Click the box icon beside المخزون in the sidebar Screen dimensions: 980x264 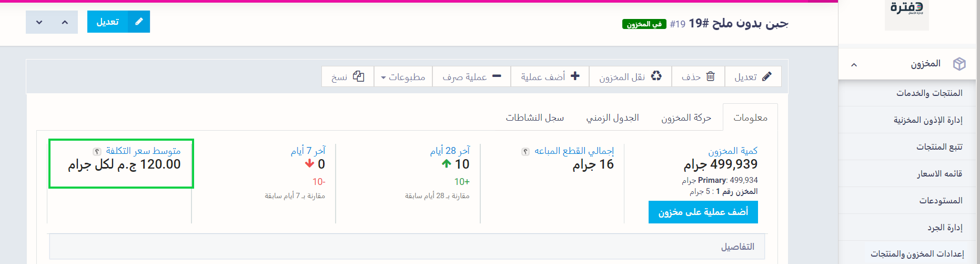click(x=959, y=64)
